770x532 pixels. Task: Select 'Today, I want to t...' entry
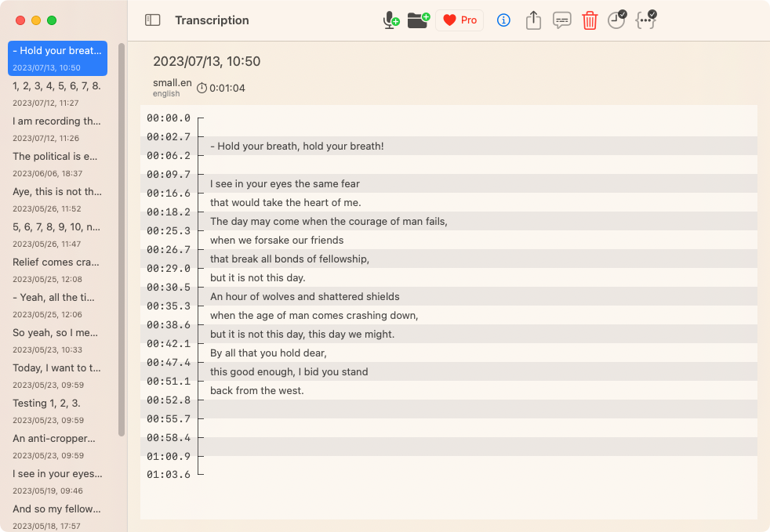pyautogui.click(x=57, y=376)
